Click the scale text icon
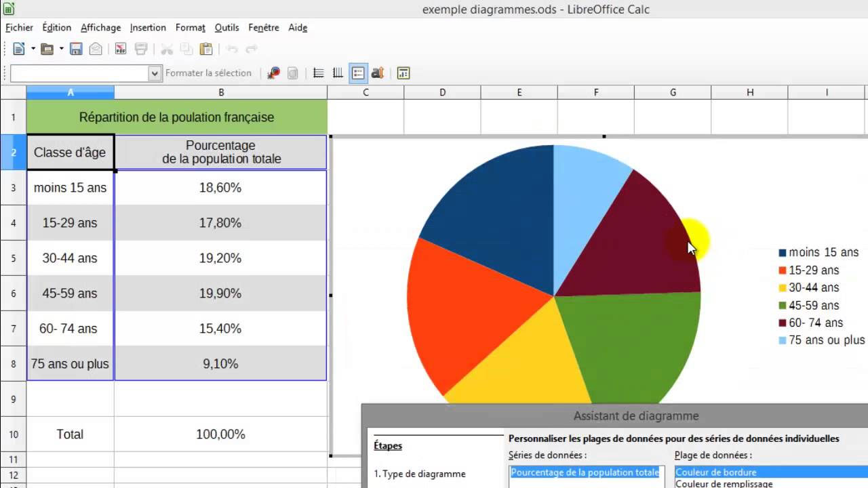Image resolution: width=868 pixels, height=488 pixels. (x=378, y=73)
